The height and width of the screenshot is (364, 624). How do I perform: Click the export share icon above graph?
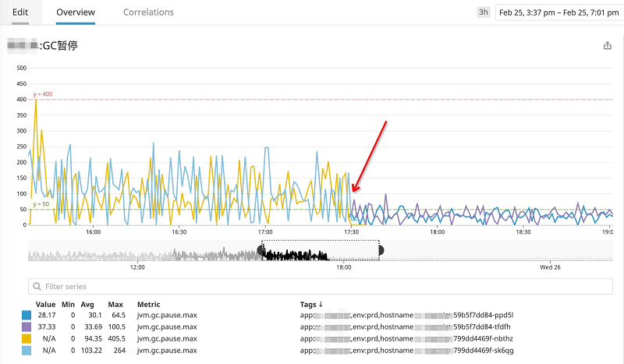(608, 46)
